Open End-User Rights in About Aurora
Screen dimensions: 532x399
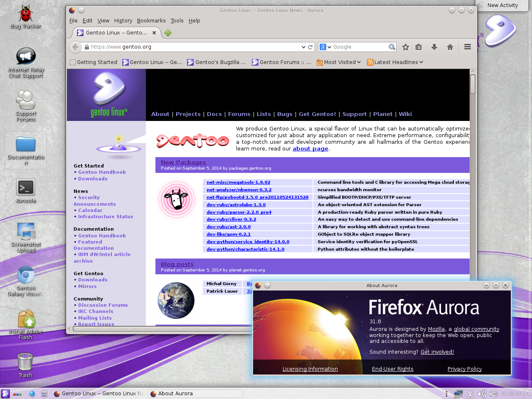[x=393, y=369]
